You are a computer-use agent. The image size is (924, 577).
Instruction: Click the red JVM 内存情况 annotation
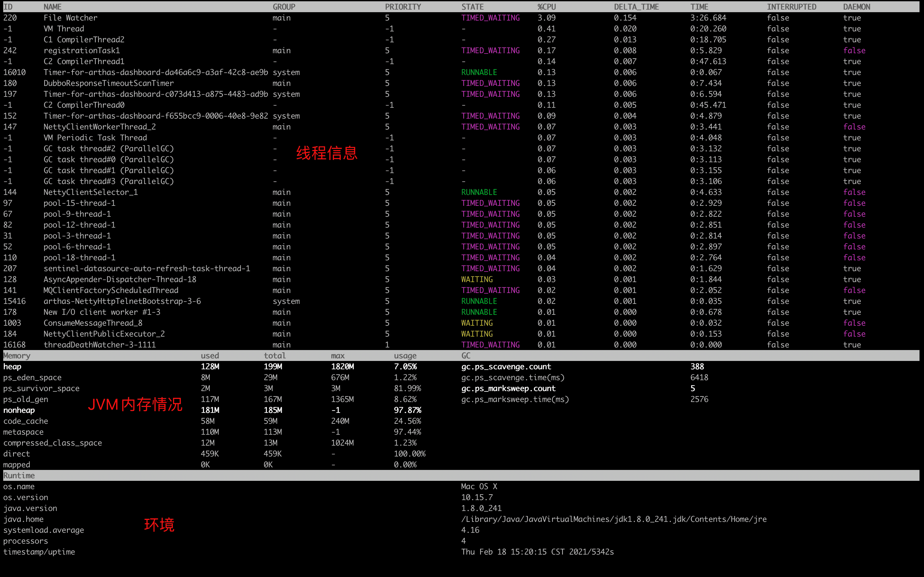coord(135,405)
